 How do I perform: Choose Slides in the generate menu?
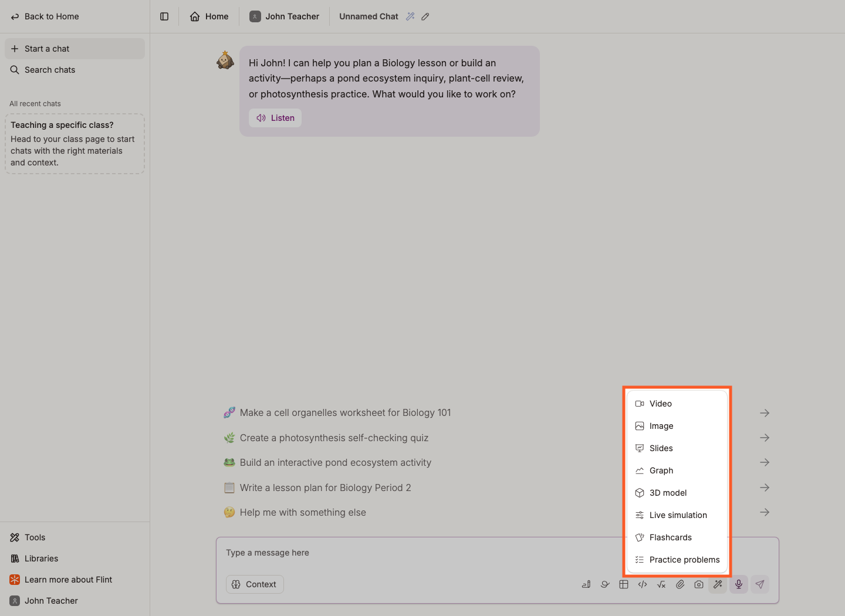point(677,448)
